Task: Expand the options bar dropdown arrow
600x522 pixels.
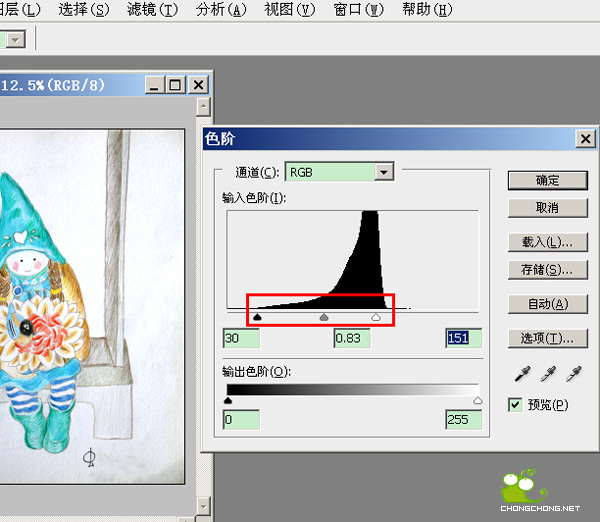Action: [x=16, y=40]
